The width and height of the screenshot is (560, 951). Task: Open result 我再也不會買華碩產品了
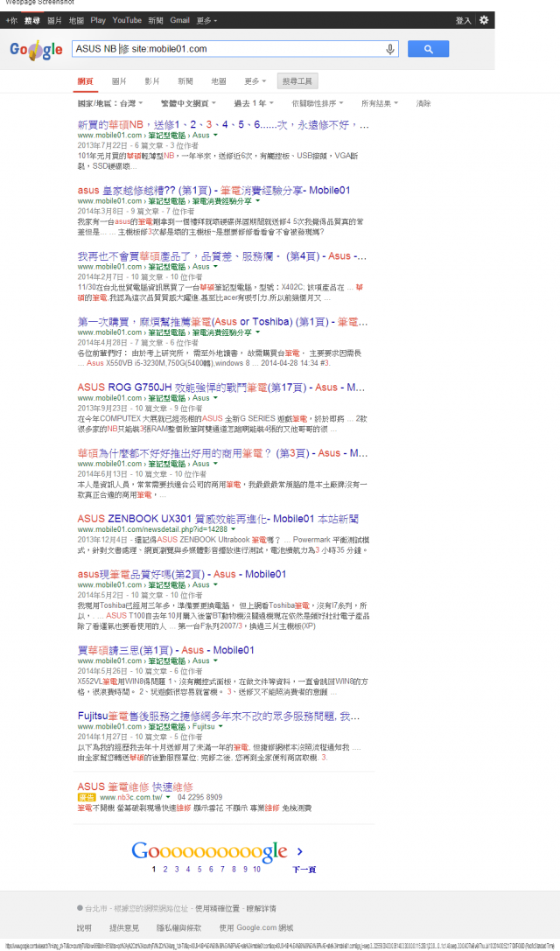point(222,256)
